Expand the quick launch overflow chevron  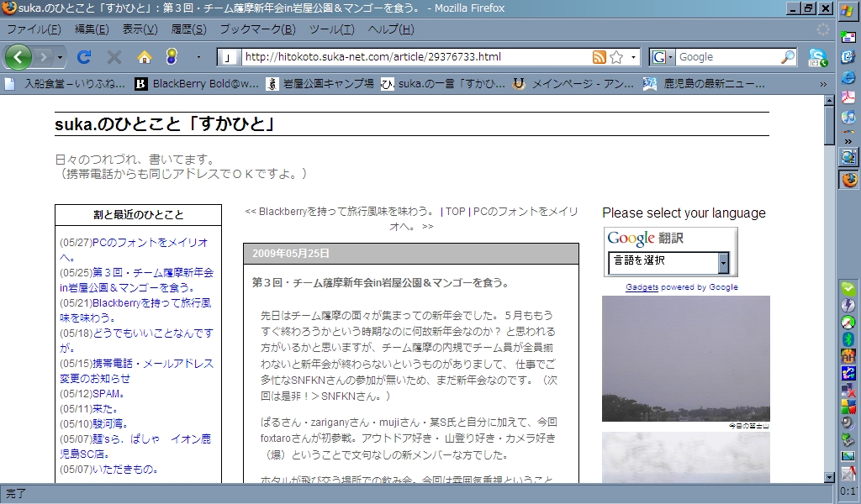pos(848,141)
